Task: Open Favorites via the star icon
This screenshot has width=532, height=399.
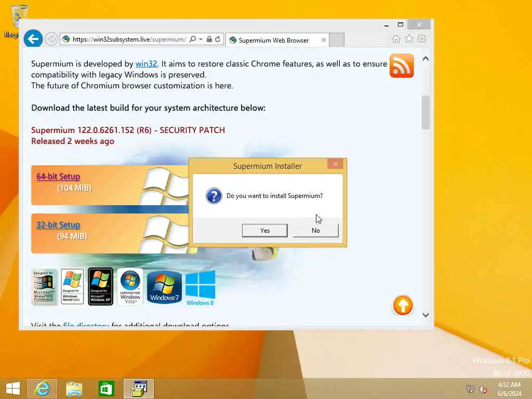Action: coord(409,38)
